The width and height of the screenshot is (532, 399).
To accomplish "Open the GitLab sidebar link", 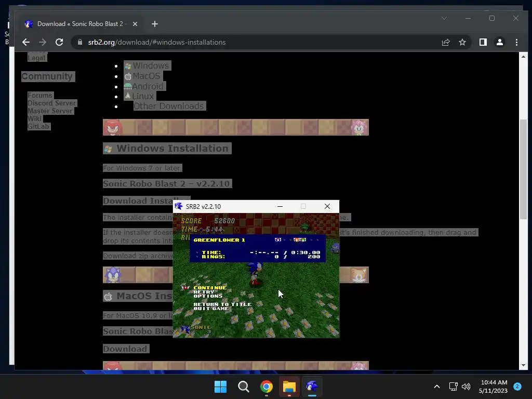I will 38,126.
